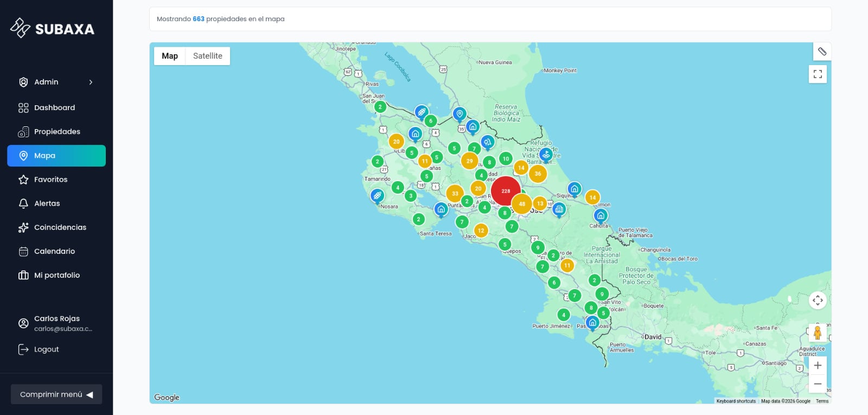The image size is (868, 415).
Task: Collapse sidebar with Comprimir menú
Action: pyautogui.click(x=56, y=394)
